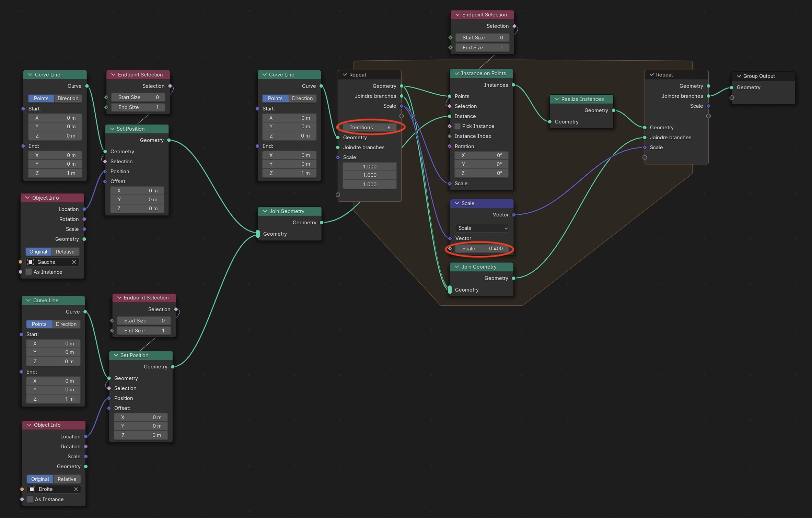Select Relative in the Gauche Object Info node
The image size is (812, 518).
coord(65,252)
